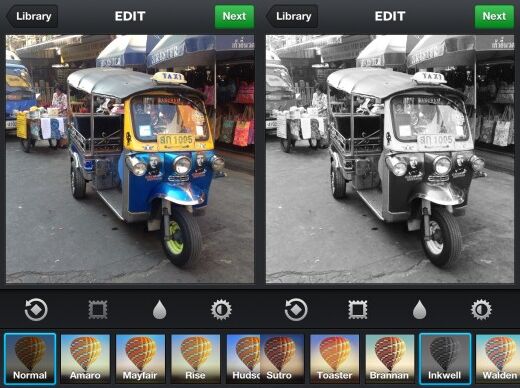Select the Normal filter
Screen dimensions: 520x388
30,358
